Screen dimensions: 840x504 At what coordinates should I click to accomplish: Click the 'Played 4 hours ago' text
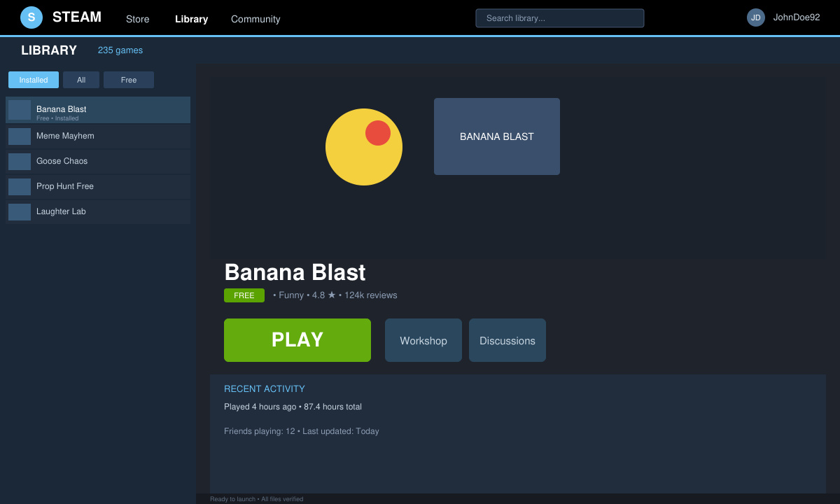click(x=260, y=407)
